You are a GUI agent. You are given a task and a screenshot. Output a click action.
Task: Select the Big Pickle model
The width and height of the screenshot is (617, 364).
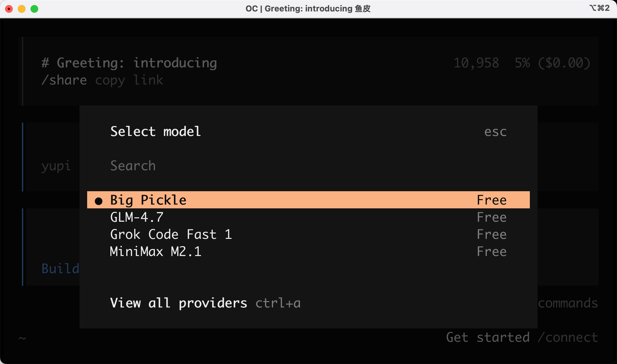pos(148,200)
